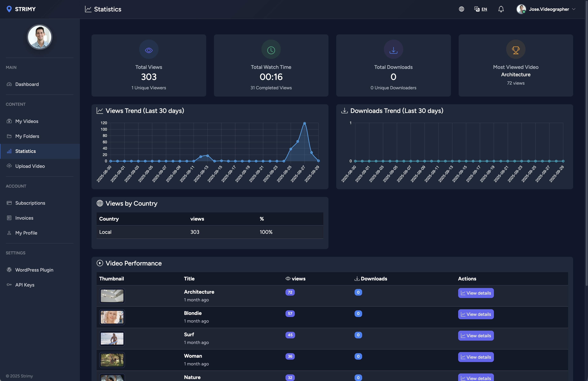Click the Strimy logo pin icon
The width and height of the screenshot is (588, 381).
click(x=9, y=9)
